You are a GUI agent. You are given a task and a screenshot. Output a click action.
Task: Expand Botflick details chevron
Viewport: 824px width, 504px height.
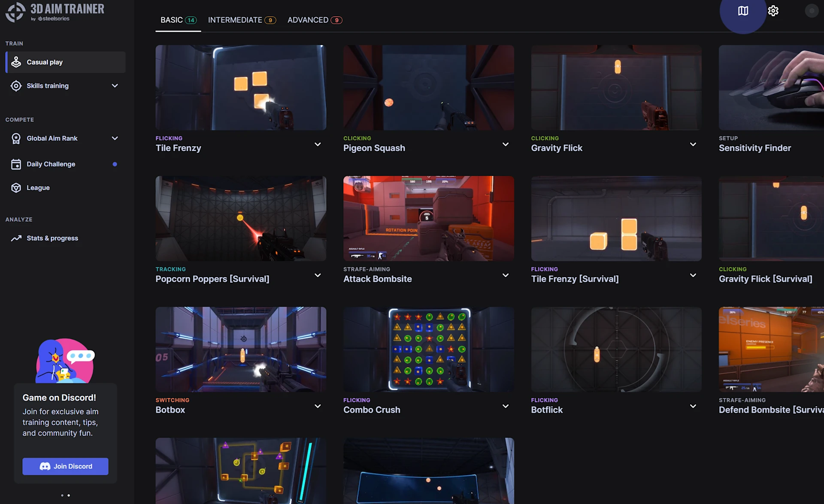693,406
